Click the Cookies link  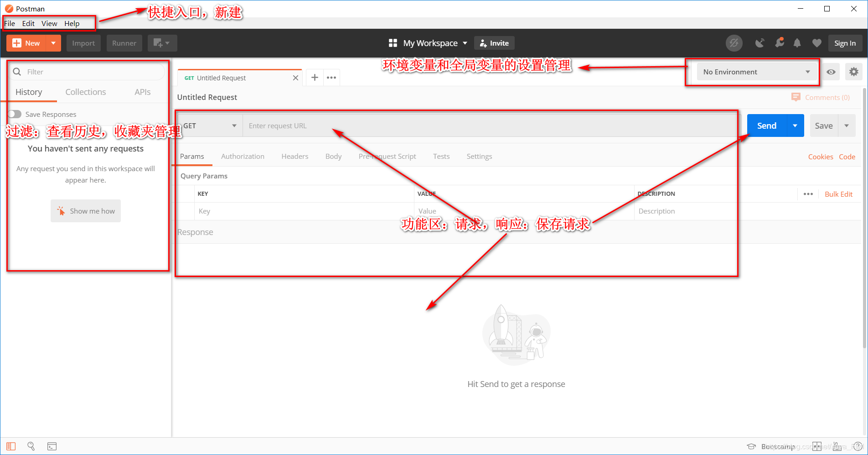point(821,157)
